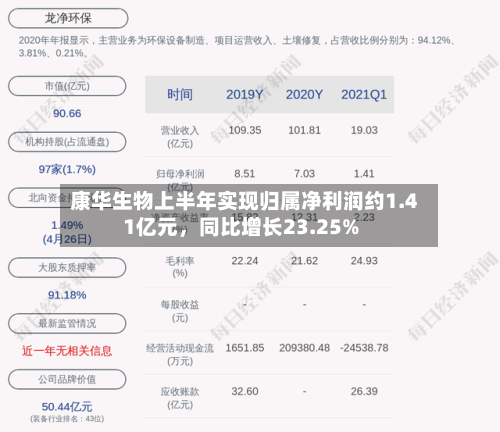
Task: Click the 毛利率 row label
Action: [x=180, y=267]
